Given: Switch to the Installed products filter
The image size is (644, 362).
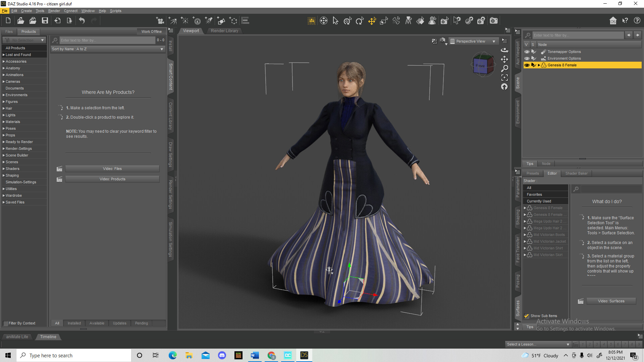Looking at the screenshot, I should (74, 323).
